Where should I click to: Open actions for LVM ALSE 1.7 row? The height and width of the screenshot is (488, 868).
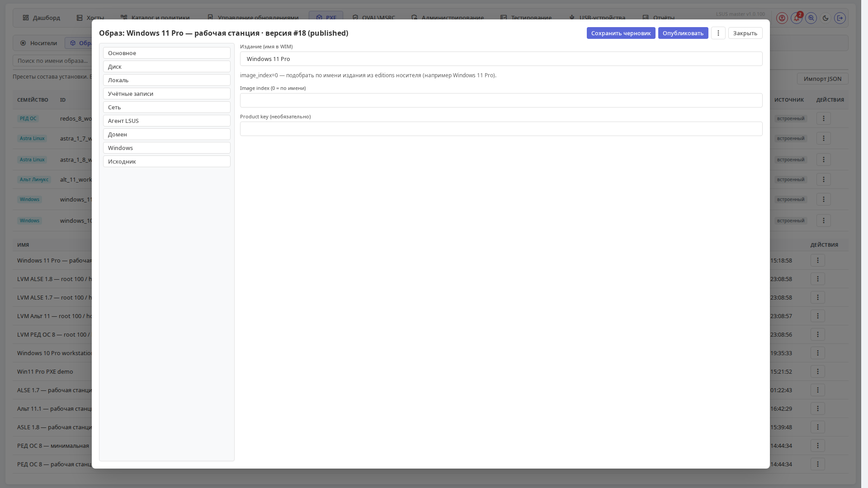coord(818,297)
